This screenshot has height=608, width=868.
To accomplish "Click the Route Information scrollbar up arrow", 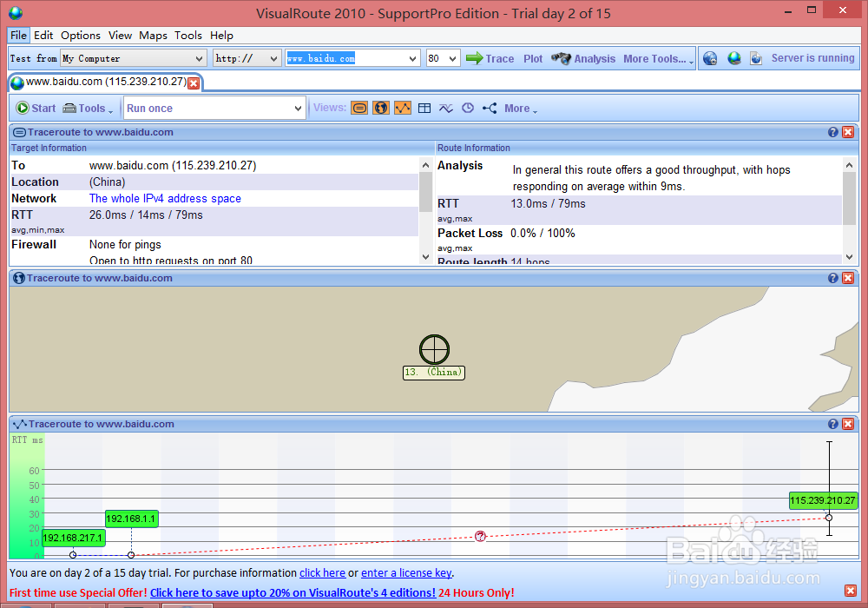I will click(x=849, y=165).
